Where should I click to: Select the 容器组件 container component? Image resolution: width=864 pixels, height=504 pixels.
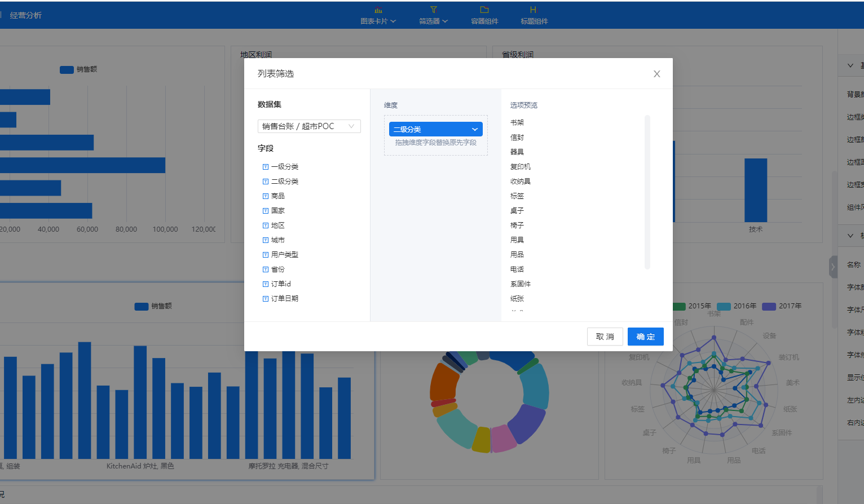click(x=484, y=16)
